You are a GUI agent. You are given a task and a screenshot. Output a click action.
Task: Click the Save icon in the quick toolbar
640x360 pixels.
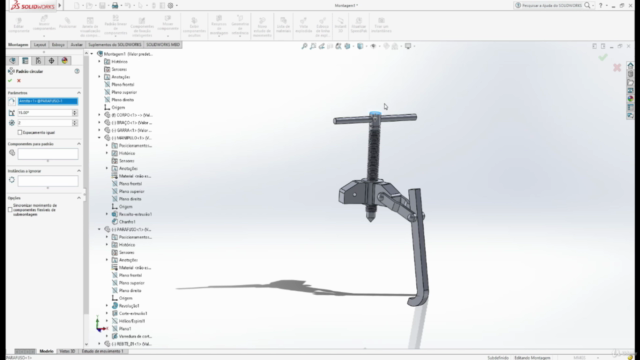(x=102, y=5)
